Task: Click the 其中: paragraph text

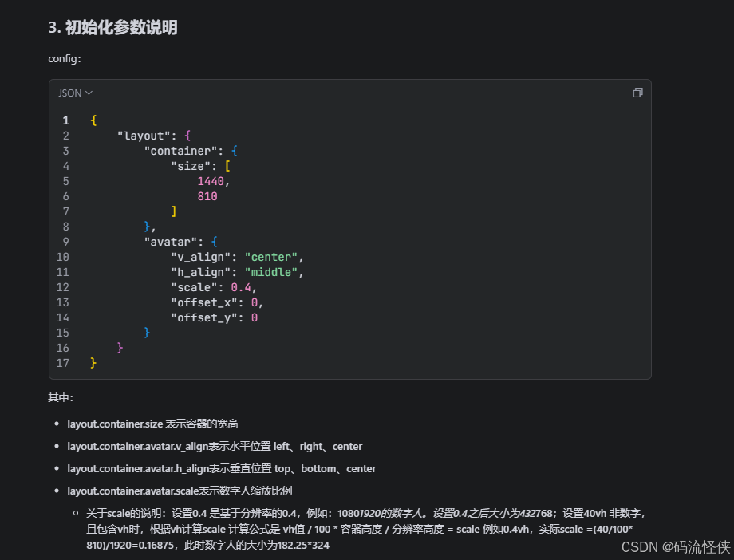Action: pos(61,397)
